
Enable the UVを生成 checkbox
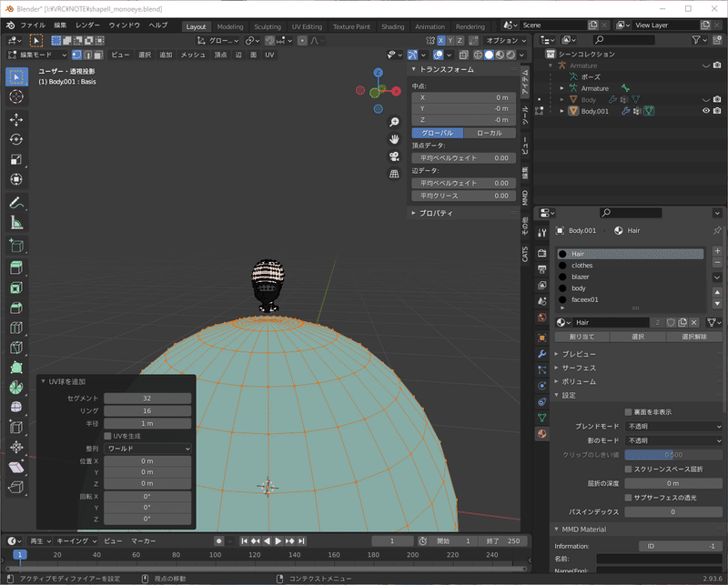pyautogui.click(x=107, y=436)
